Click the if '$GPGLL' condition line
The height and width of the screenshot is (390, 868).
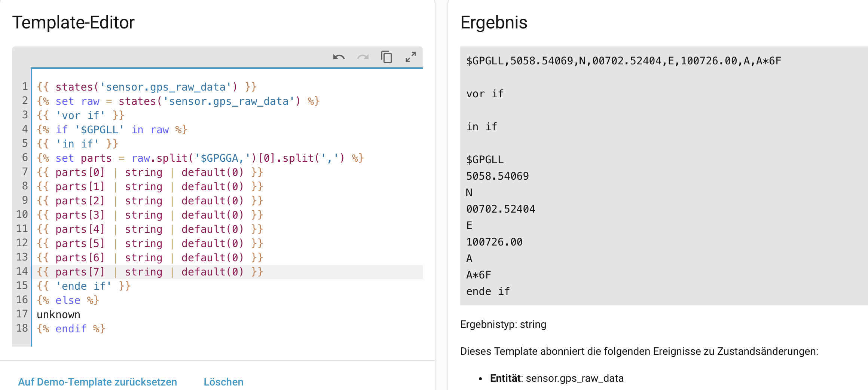click(111, 130)
